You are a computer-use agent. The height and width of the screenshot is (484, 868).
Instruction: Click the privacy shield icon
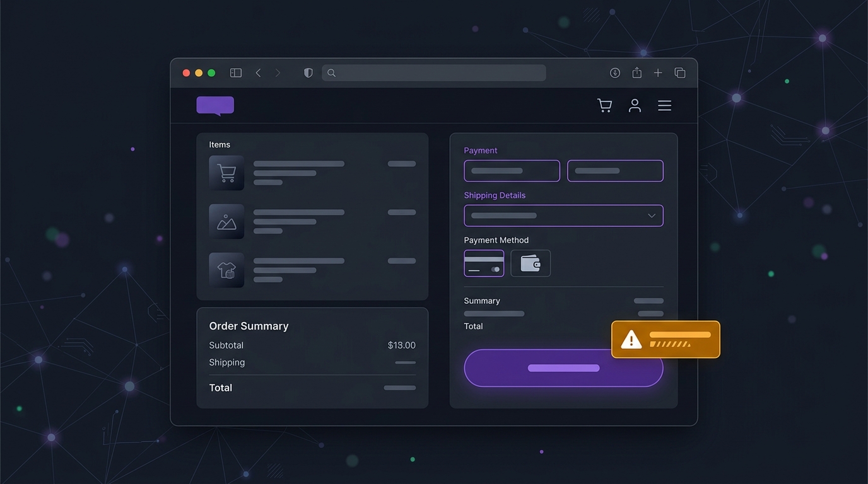pos(308,73)
